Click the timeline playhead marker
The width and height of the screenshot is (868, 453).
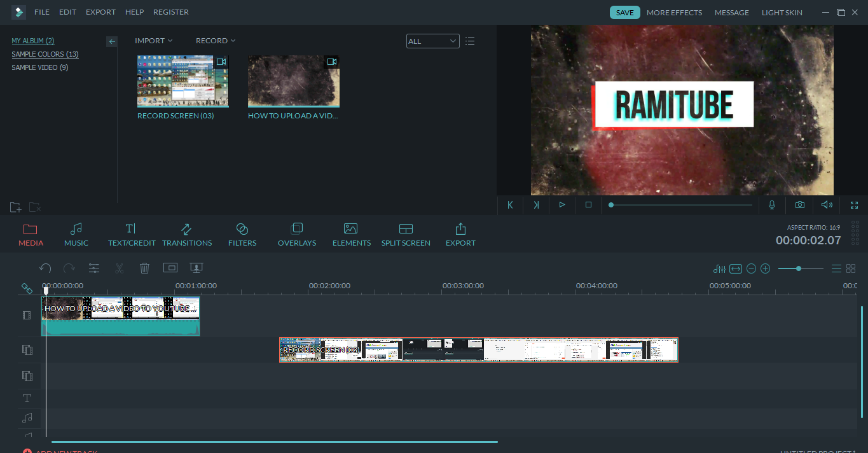click(46, 291)
